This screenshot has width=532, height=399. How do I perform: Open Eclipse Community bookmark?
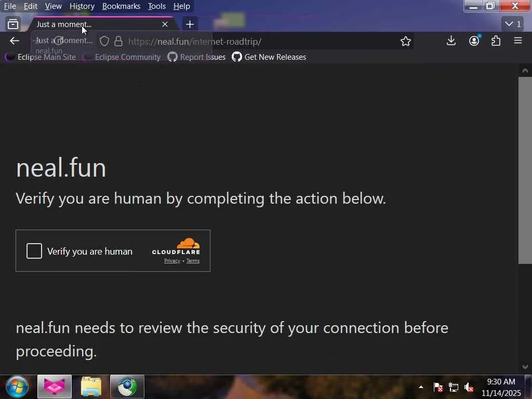(122, 57)
